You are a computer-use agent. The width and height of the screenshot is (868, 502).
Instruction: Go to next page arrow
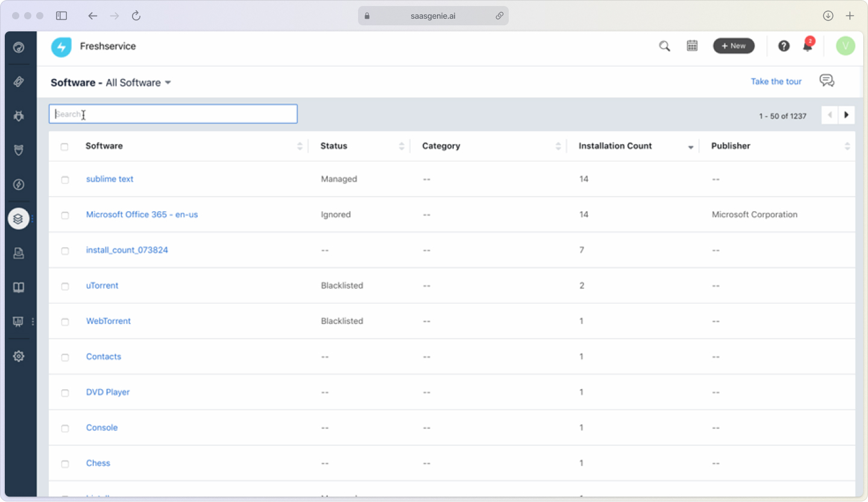coord(846,115)
